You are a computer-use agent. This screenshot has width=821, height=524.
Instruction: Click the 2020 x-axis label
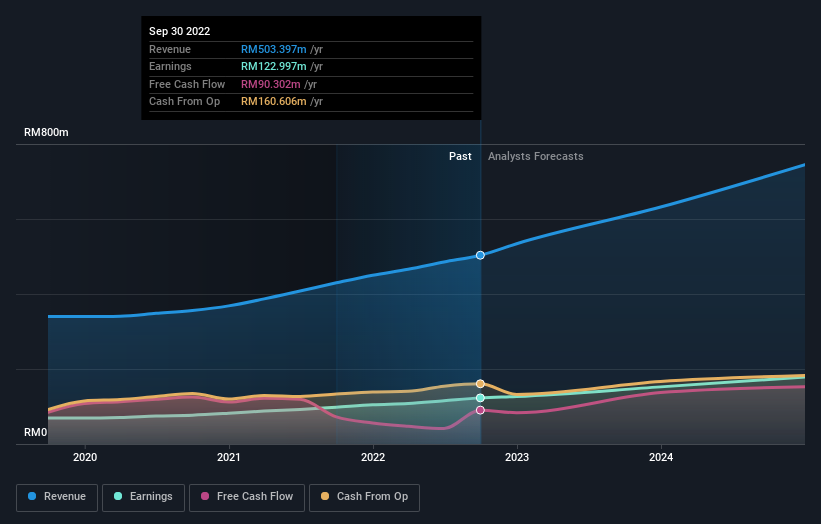(x=85, y=457)
